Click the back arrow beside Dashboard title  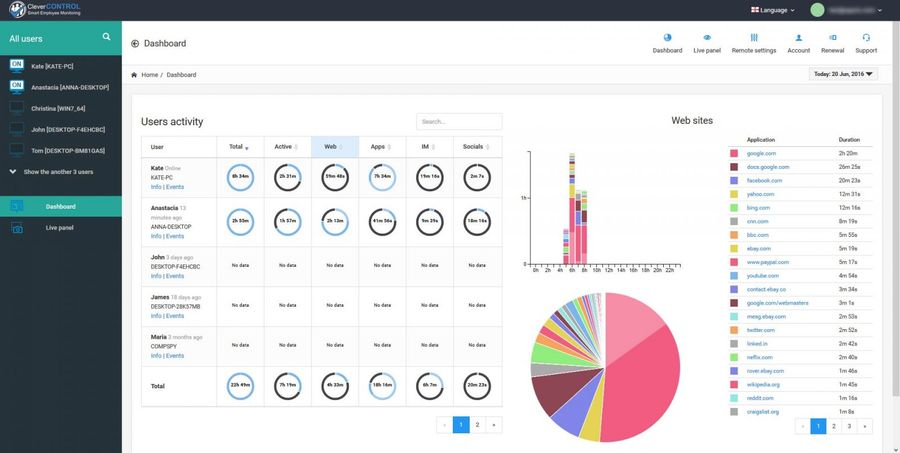[x=135, y=44]
